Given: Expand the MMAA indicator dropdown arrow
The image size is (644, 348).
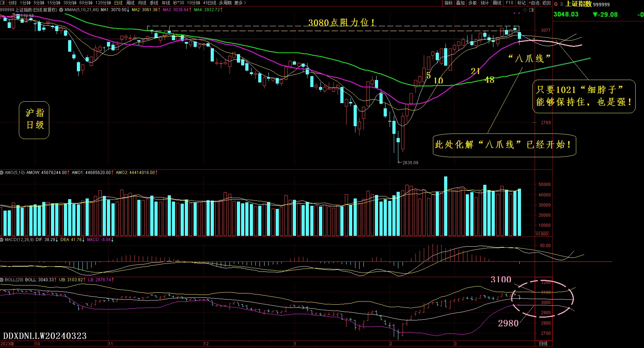Looking at the screenshot, I should 61,10.
